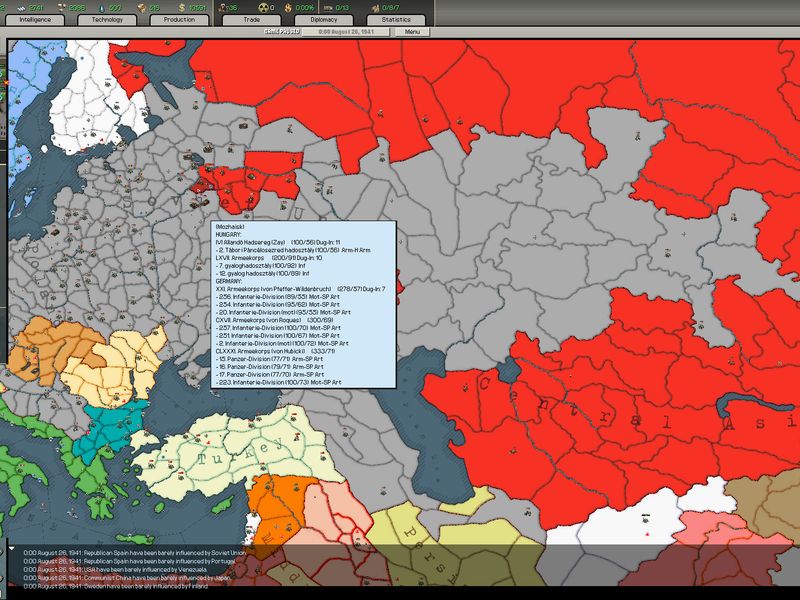Click the dissent icon beside 0.00%
800x600 pixels.
(x=288, y=8)
